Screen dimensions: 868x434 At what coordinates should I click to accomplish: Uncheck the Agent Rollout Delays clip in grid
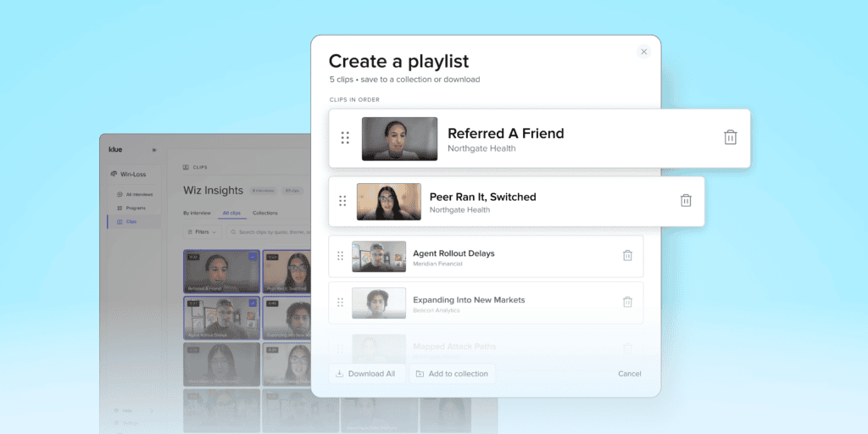(x=253, y=303)
